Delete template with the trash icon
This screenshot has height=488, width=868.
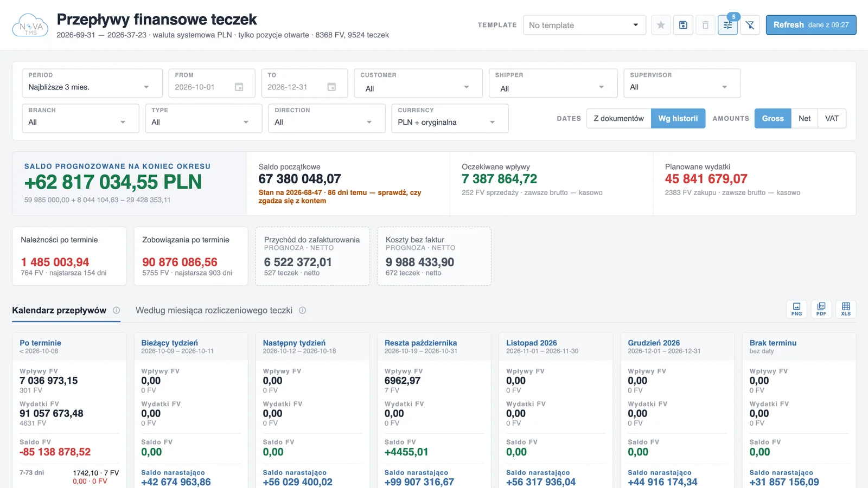[705, 25]
